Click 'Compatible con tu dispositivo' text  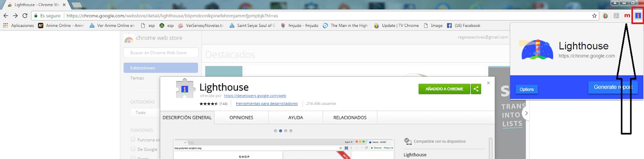[x=440, y=141]
